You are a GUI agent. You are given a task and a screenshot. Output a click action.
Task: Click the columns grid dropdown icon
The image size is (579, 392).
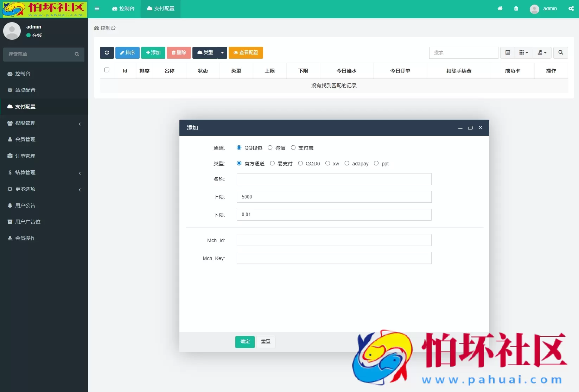pos(523,52)
